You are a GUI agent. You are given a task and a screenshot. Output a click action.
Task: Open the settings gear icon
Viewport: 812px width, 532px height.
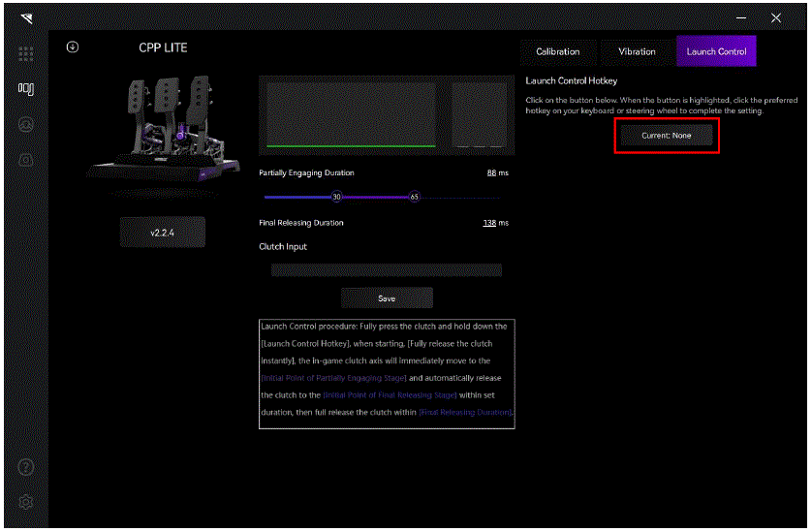point(26,502)
